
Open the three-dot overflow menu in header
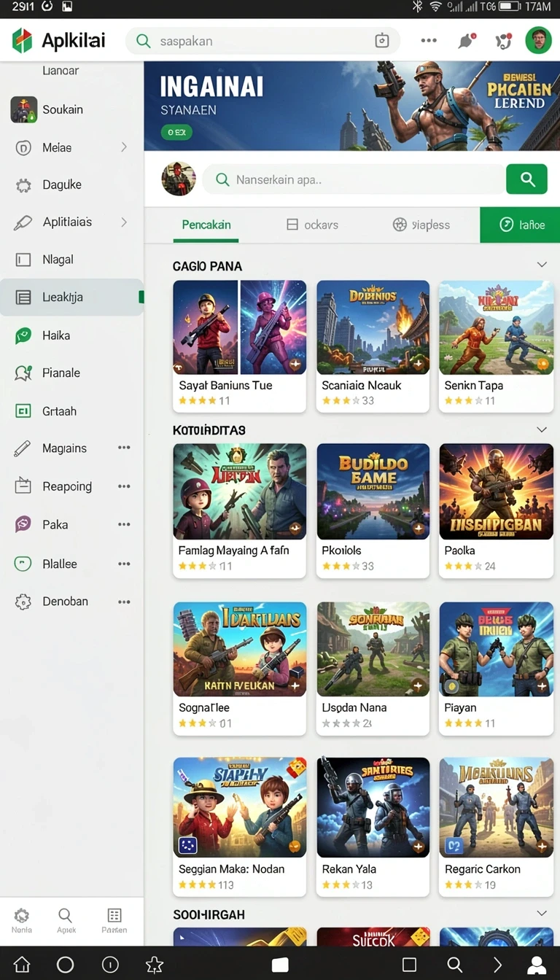(429, 41)
